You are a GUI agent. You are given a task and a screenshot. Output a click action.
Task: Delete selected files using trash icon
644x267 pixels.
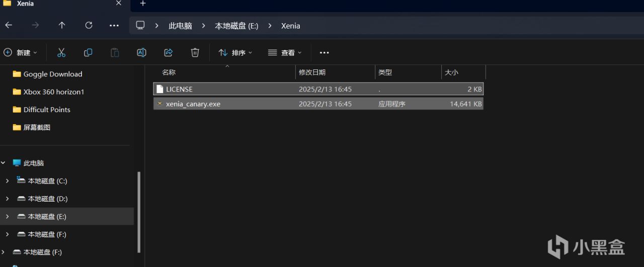click(195, 52)
